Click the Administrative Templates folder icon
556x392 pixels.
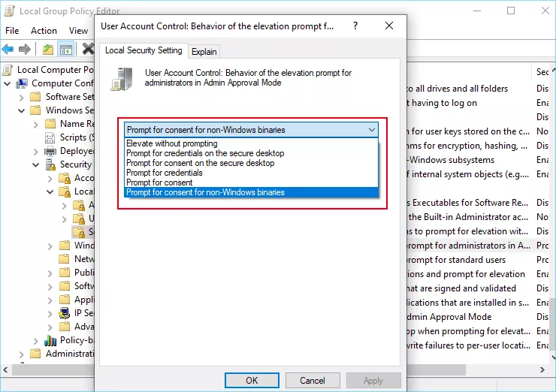(35, 354)
